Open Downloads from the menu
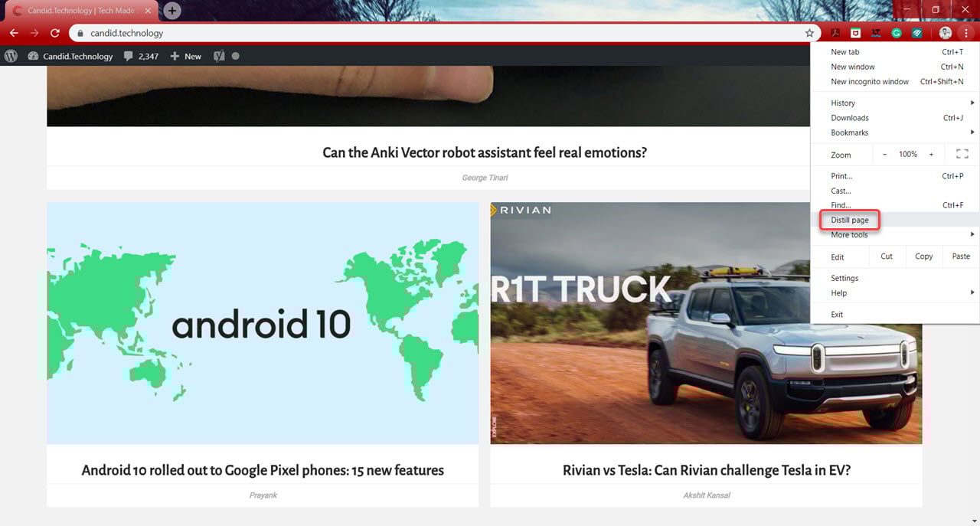This screenshot has width=980, height=526. click(895, 118)
